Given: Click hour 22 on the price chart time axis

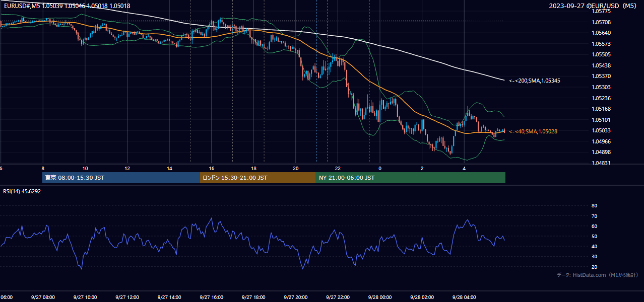Looking at the screenshot, I should (x=338, y=168).
